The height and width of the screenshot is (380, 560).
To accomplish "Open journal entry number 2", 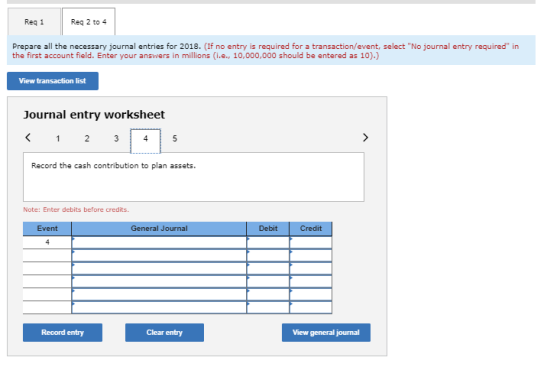I will 87,139.
